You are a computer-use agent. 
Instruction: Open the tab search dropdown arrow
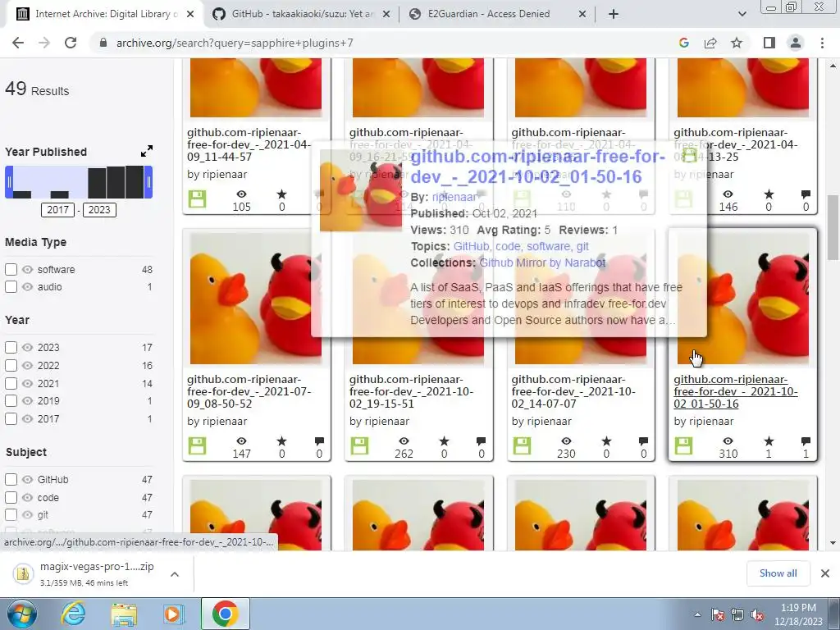(x=742, y=15)
